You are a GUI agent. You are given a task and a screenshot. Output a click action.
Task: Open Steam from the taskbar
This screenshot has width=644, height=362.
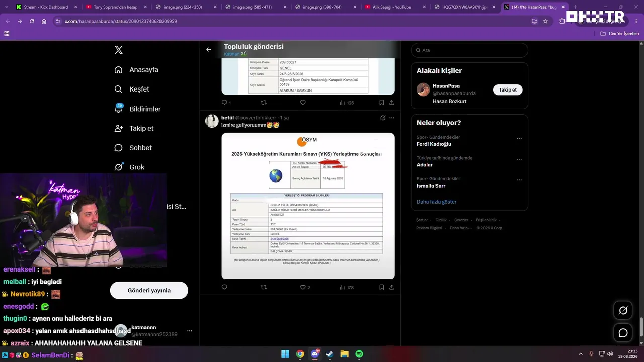pos(330,354)
